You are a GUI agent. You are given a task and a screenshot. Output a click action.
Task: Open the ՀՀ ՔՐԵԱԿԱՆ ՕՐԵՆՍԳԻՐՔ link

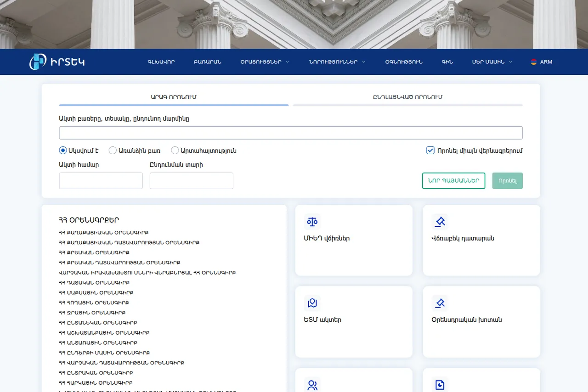[94, 253]
